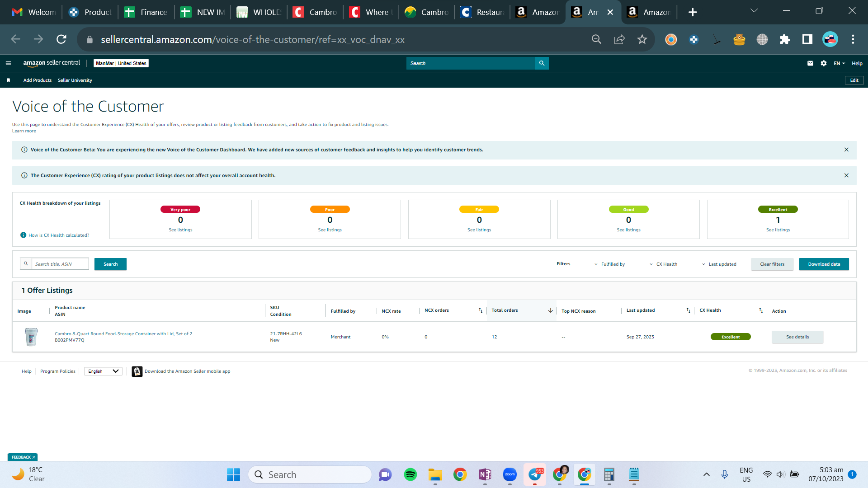Open the Seller Central hamburger menu
The width and height of the screenshot is (868, 488).
[x=8, y=63]
